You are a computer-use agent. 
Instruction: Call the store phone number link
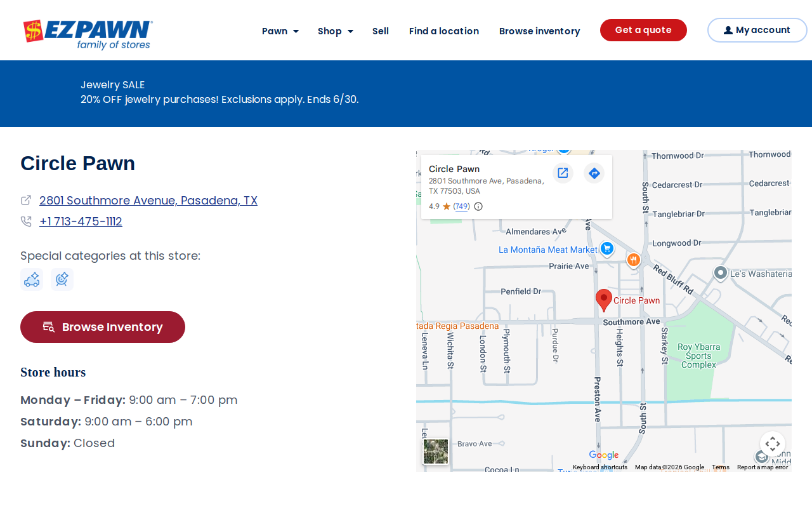[x=81, y=222]
